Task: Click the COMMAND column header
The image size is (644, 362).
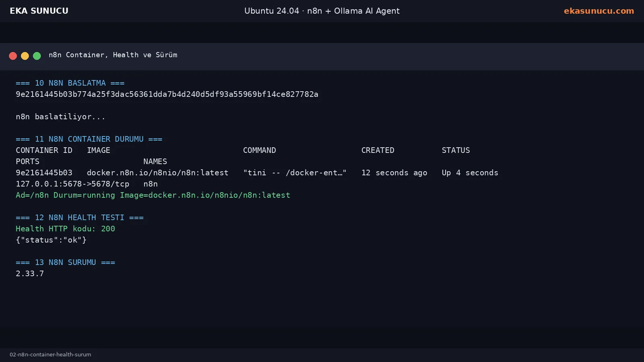Action: [x=260, y=150]
